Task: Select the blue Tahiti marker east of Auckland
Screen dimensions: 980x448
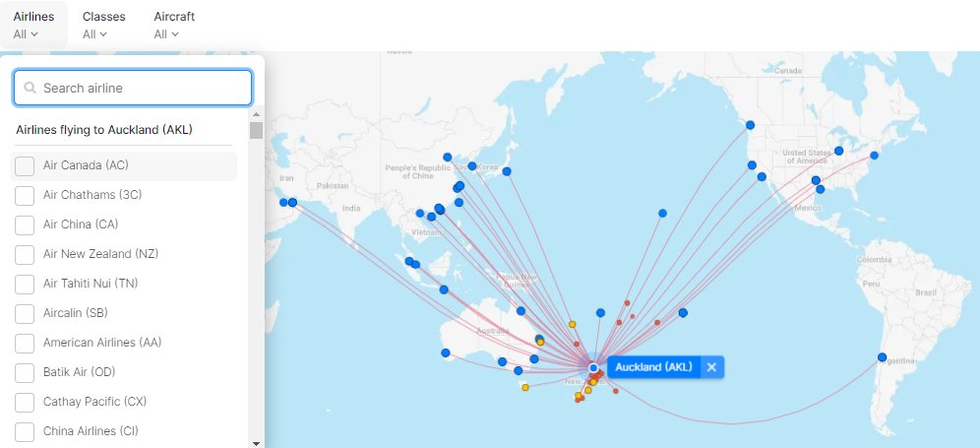Action: [x=683, y=312]
